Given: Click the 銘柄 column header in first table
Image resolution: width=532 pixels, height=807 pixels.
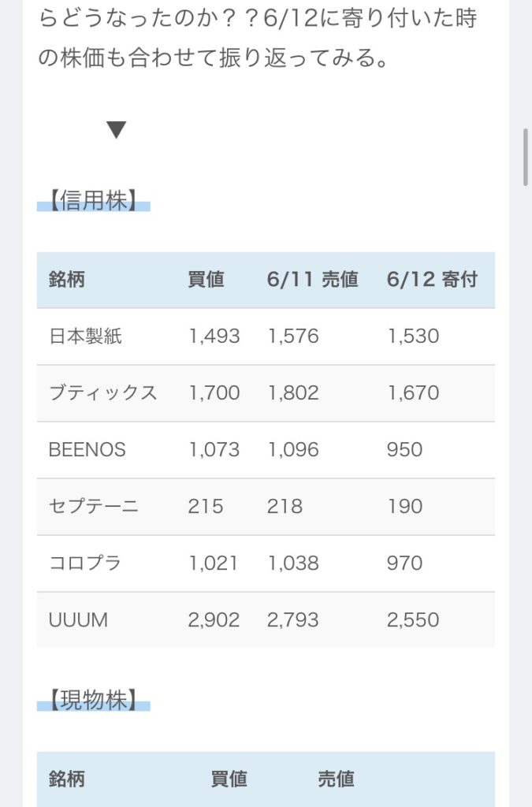Looking at the screenshot, I should 67,280.
